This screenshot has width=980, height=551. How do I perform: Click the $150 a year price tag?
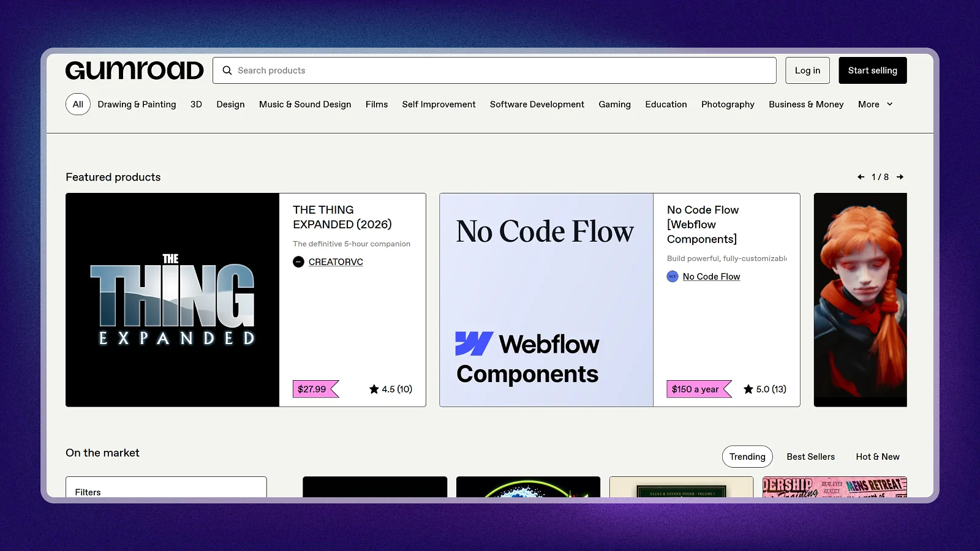pos(699,389)
